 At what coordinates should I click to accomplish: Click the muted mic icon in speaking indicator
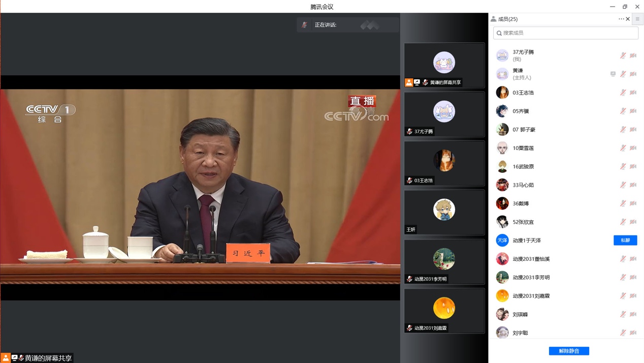pos(304,25)
